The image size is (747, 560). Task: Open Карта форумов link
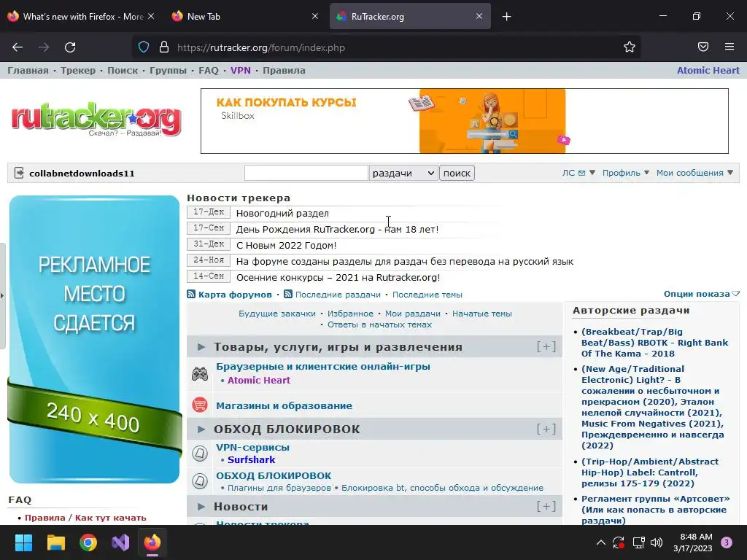[235, 295]
